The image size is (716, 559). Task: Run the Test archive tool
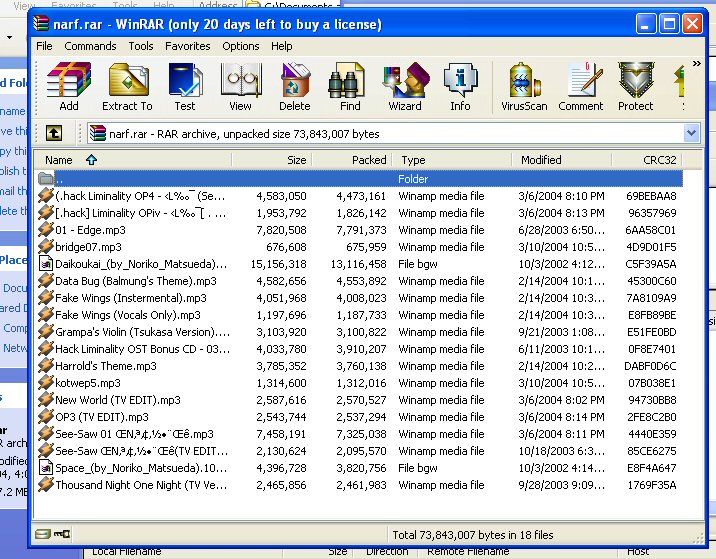[185, 86]
